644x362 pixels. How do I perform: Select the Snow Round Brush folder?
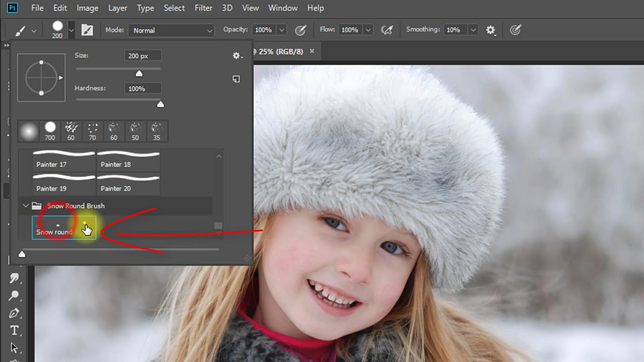pyautogui.click(x=116, y=206)
